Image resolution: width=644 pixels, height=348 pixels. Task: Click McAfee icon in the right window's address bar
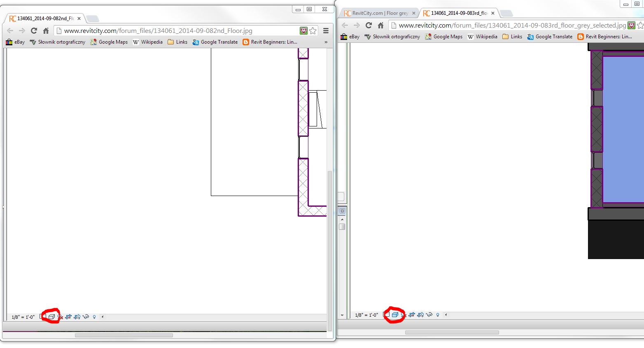[631, 25]
